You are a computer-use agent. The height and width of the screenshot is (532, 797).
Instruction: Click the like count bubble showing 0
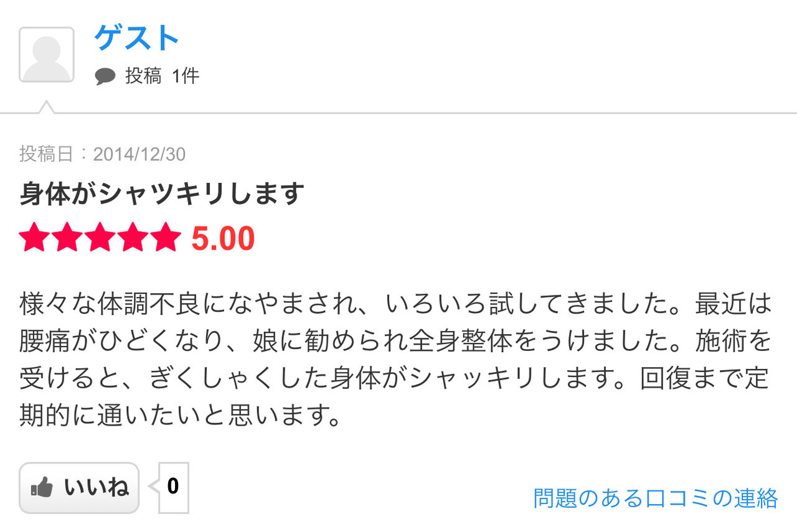173,487
